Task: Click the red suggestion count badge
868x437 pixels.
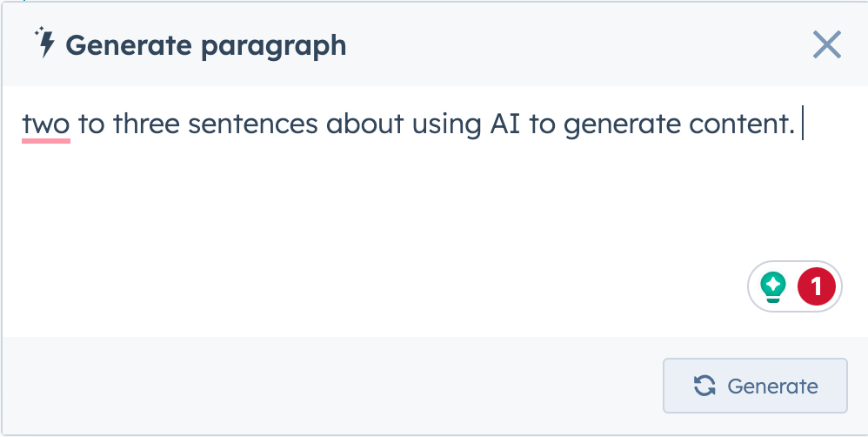Action: coord(816,286)
